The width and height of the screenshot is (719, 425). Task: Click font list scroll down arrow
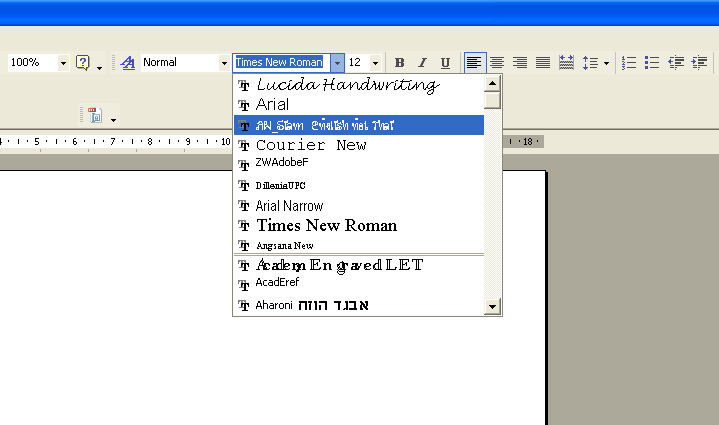pos(492,306)
